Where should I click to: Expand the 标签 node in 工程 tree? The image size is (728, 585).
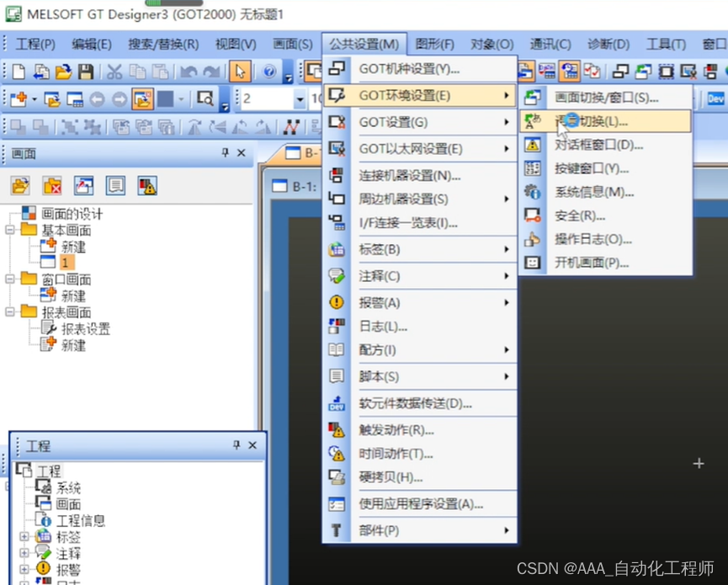(x=24, y=537)
